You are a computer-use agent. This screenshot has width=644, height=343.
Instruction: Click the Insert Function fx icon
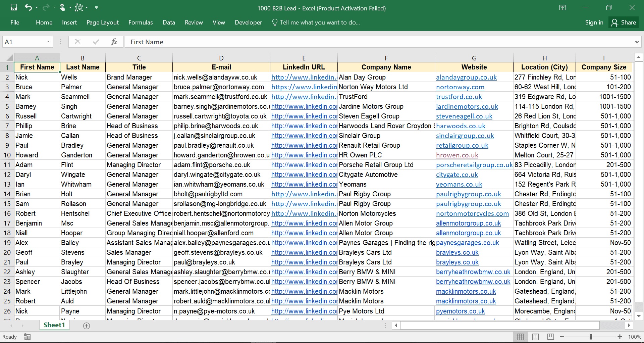click(x=114, y=42)
